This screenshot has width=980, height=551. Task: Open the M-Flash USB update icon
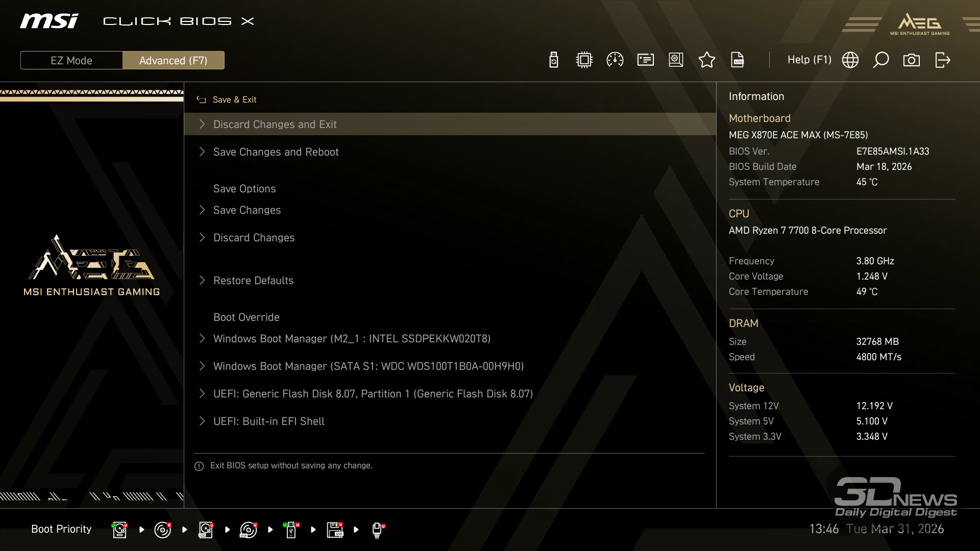pos(553,60)
